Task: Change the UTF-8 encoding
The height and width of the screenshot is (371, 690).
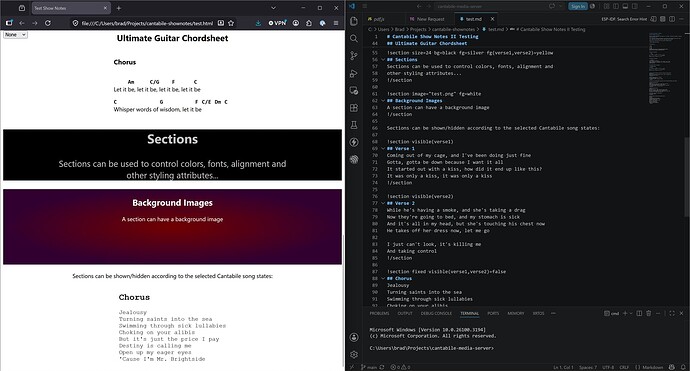Action: [x=608, y=367]
